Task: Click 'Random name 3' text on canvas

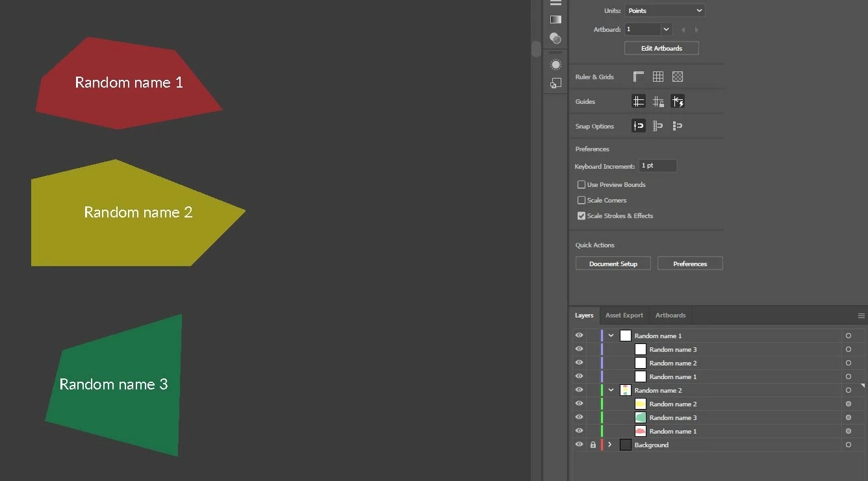Action: (x=114, y=384)
